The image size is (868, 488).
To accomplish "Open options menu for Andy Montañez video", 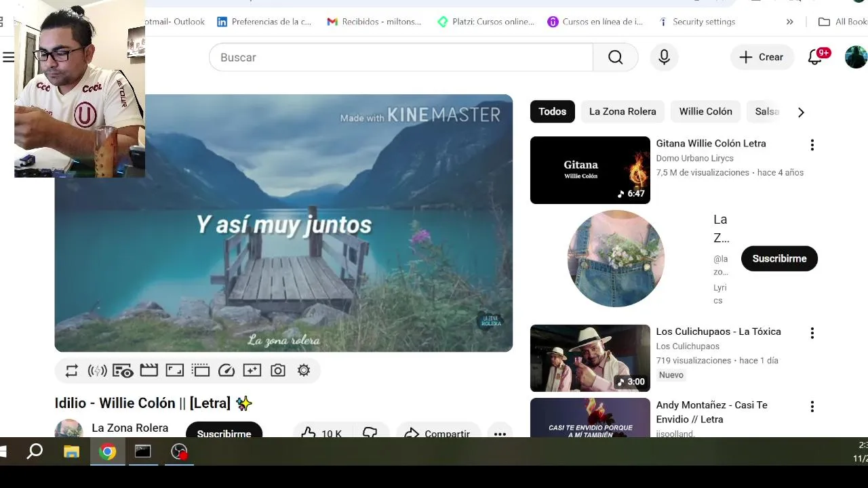I will pyautogui.click(x=812, y=407).
